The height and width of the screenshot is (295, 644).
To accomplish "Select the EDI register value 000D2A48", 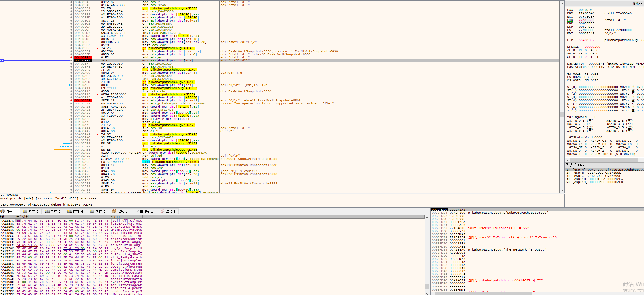I will (587, 33).
